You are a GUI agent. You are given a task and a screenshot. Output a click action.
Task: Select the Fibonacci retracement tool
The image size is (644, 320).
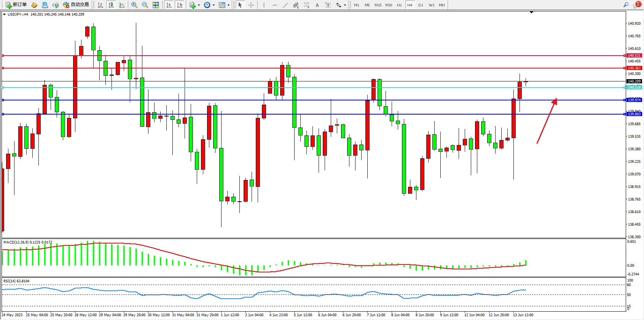[306, 5]
